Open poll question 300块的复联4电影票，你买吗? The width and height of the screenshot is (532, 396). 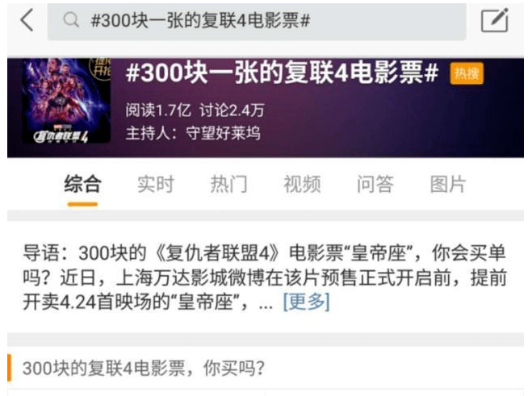pos(143,369)
